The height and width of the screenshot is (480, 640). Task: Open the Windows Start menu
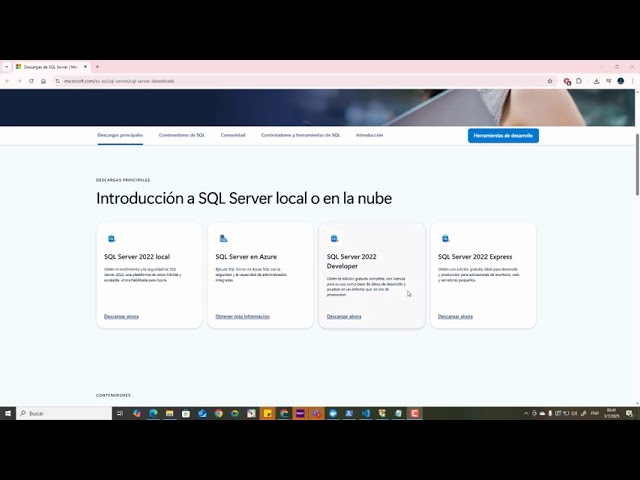tap(8, 413)
